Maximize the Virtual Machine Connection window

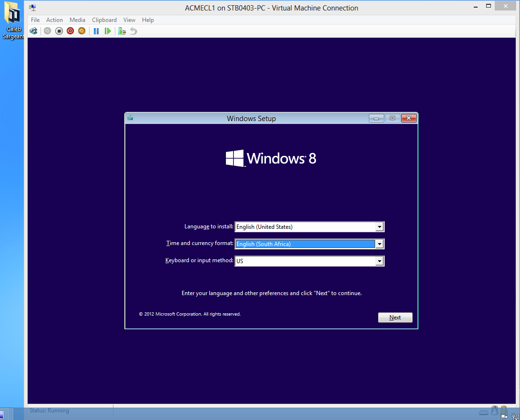pyautogui.click(x=489, y=6)
